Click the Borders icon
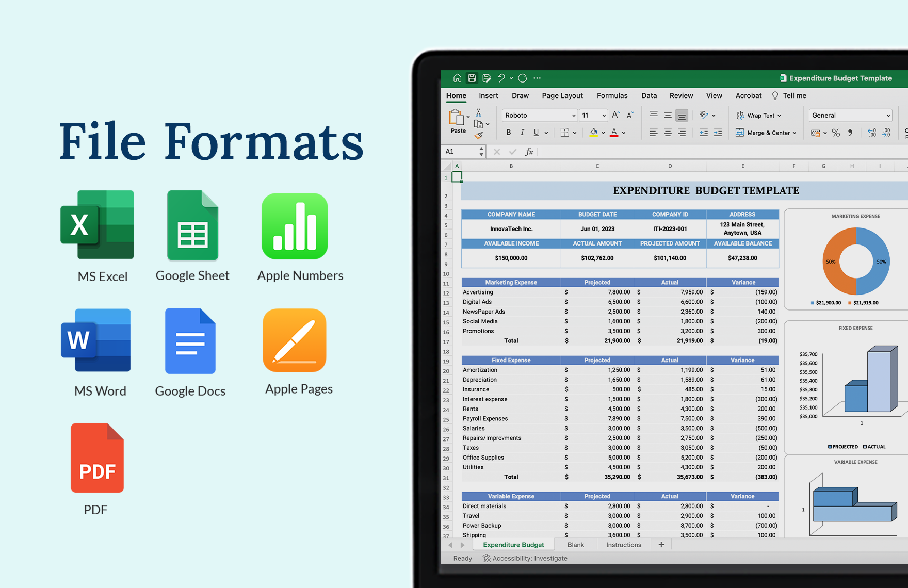908x588 pixels. pos(565,133)
